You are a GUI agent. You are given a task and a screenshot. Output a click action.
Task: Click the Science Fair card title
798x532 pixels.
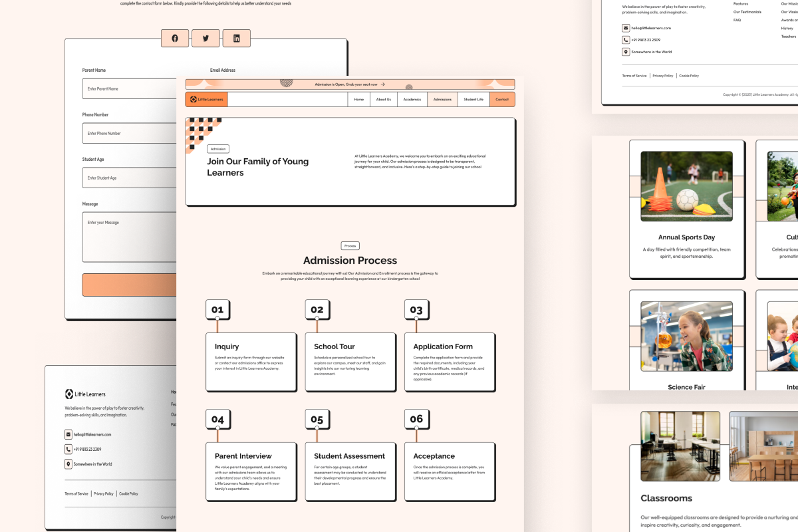687,387
